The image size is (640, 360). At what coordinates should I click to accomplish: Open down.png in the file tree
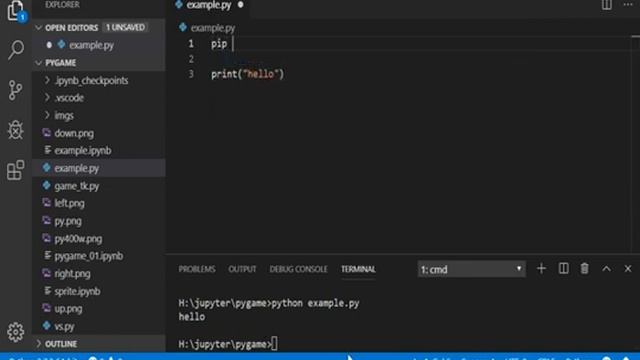tap(74, 133)
